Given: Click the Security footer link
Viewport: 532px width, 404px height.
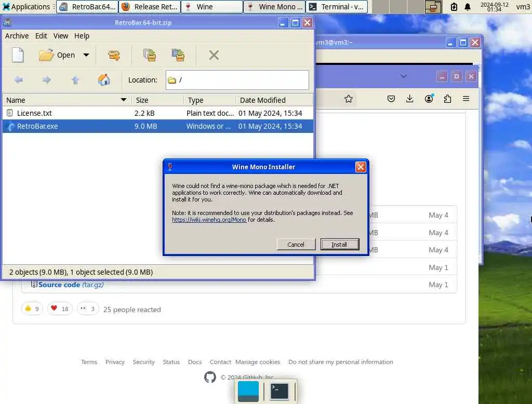Looking at the screenshot, I should click(x=143, y=362).
